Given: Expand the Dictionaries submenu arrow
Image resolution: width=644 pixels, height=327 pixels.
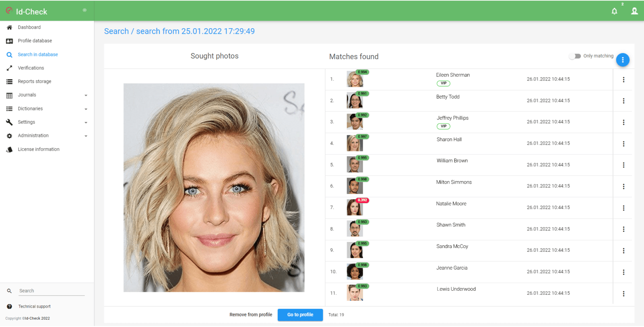Looking at the screenshot, I should point(86,109).
